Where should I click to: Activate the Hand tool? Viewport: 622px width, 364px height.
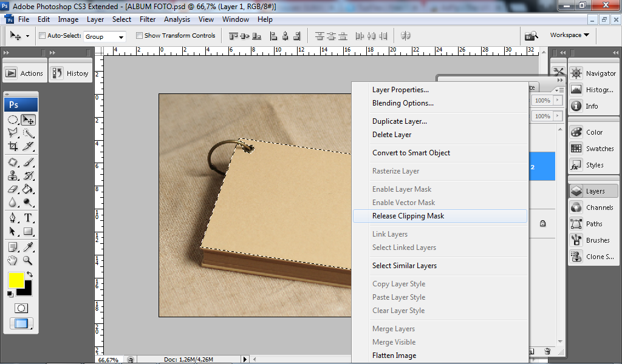pos(13,261)
